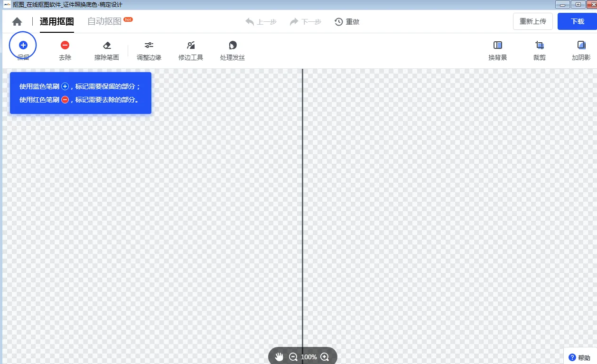Open the 帮助 help button
The height and width of the screenshot is (364, 597).
580,358
